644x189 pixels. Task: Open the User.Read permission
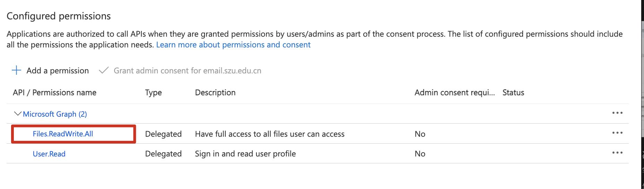point(49,154)
